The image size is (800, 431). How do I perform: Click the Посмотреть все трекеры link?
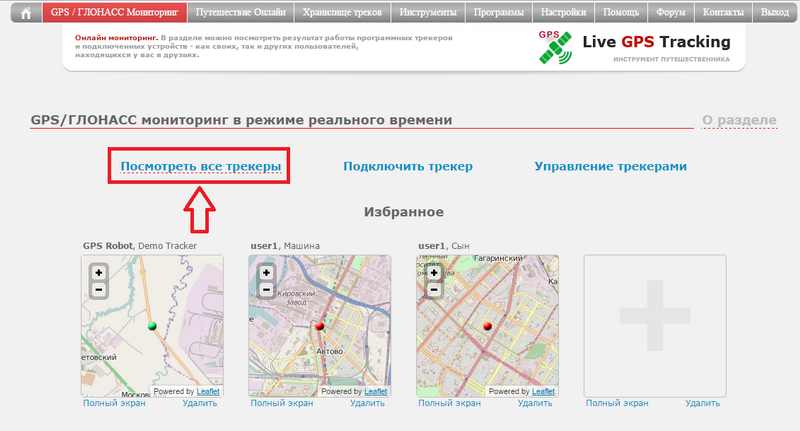tap(201, 166)
